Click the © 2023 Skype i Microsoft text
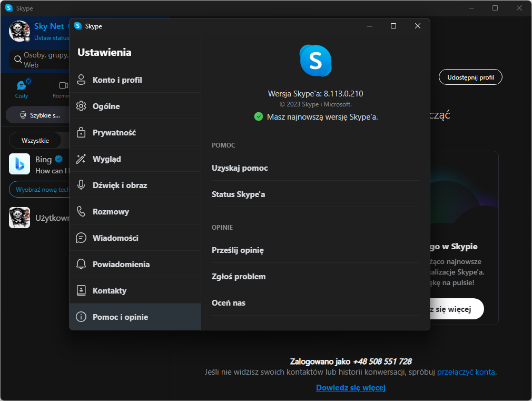532x401 pixels. tap(316, 104)
